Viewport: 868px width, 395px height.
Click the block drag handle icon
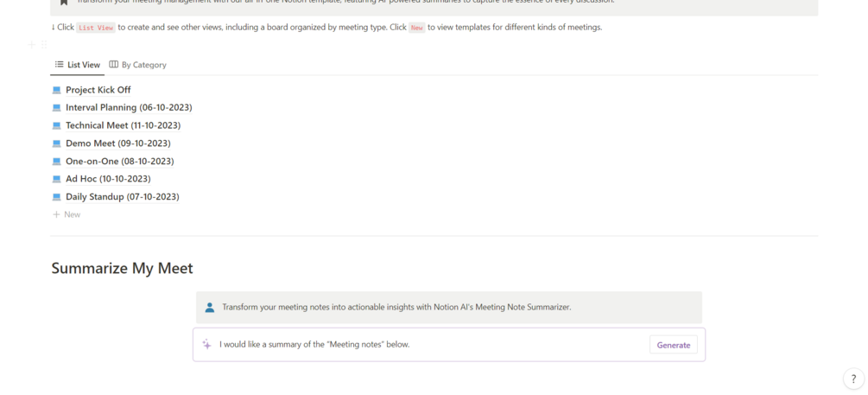(44, 44)
